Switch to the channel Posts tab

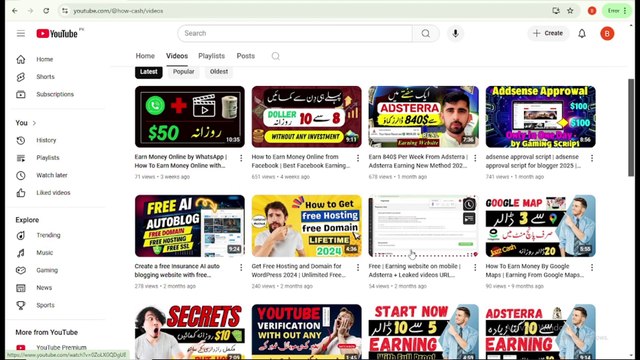click(x=246, y=56)
